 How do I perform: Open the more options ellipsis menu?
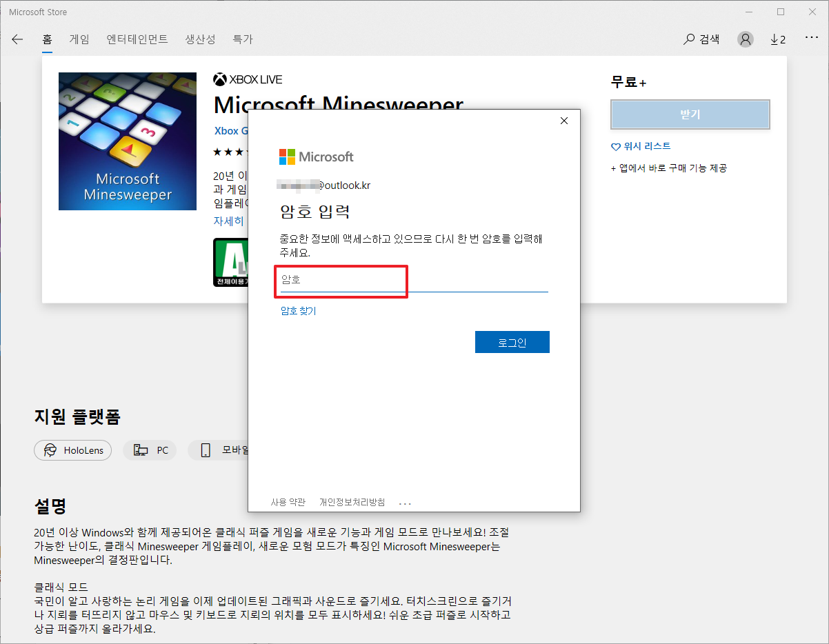tap(811, 37)
